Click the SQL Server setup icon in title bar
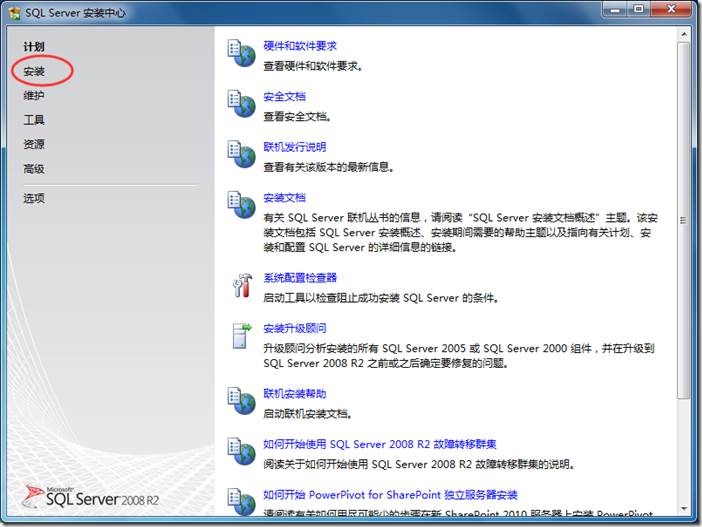This screenshot has width=702, height=527. tap(14, 13)
